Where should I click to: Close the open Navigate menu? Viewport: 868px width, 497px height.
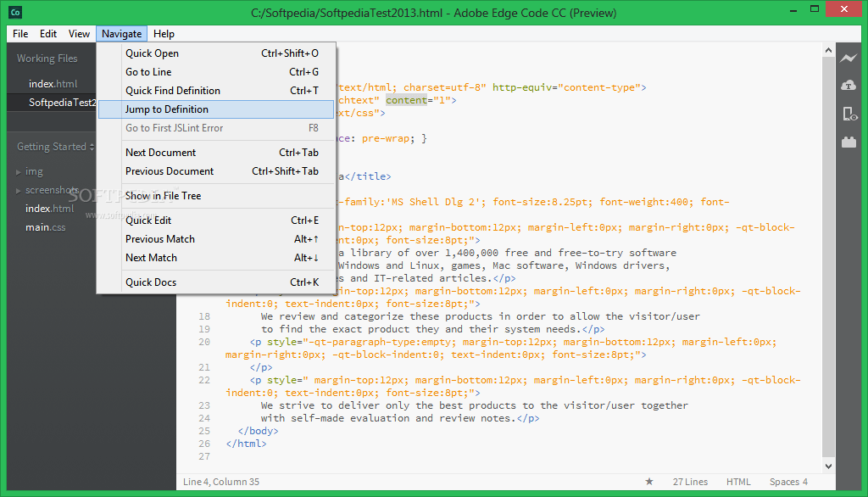pyautogui.click(x=121, y=34)
